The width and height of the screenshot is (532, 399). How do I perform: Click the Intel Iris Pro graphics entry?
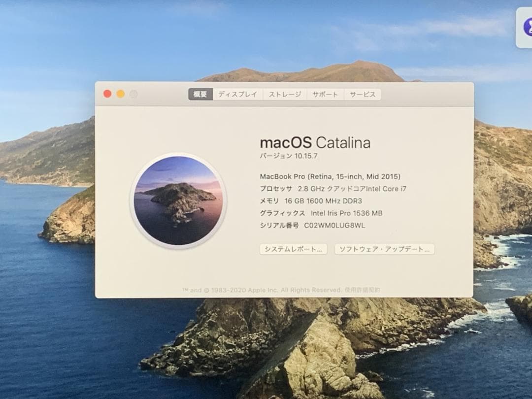click(321, 213)
